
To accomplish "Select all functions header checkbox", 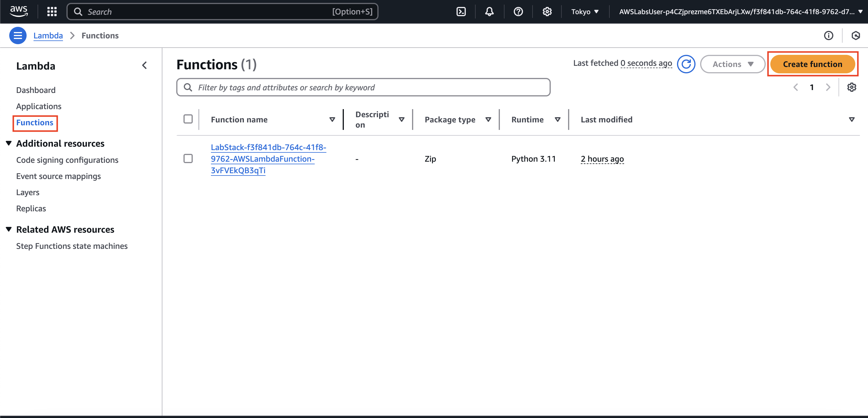I will point(188,119).
